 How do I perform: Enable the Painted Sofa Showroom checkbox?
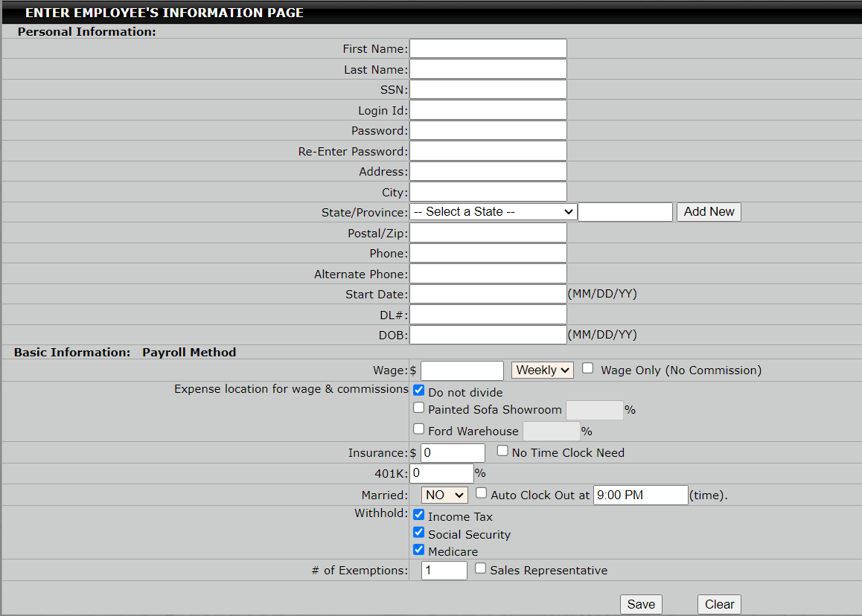point(419,408)
